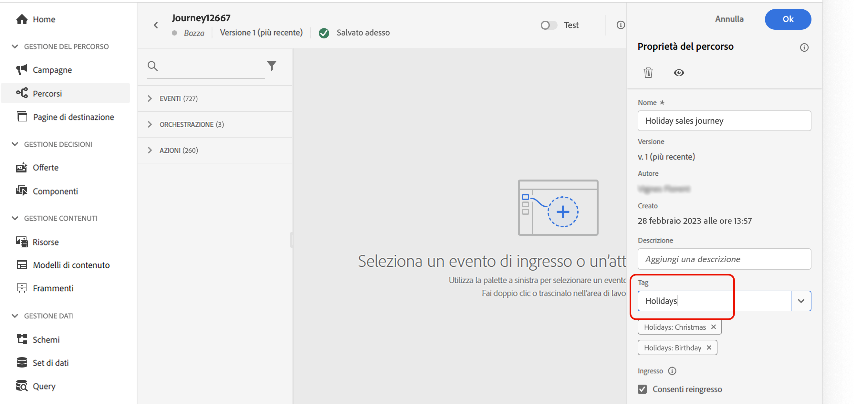Click the back arrow beside Journey12667
This screenshot has height=404, width=868.
(x=156, y=25)
